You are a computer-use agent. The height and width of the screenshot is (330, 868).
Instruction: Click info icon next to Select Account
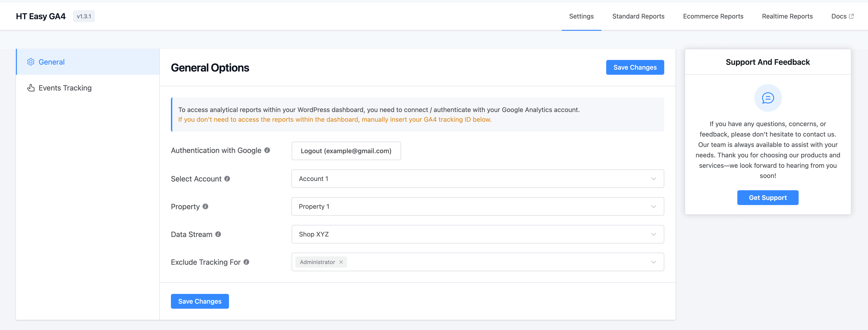pos(227,179)
